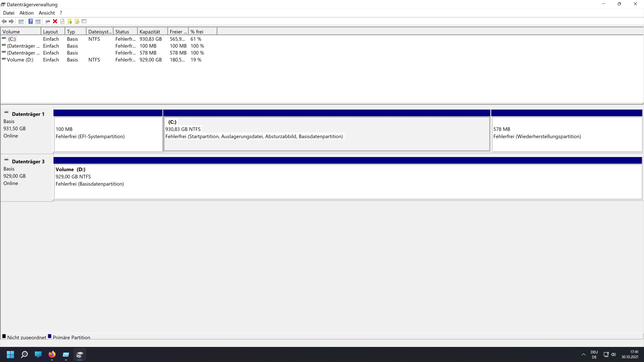Screen dimensions: 644x362
Task: Select the 578 MB Wiederherstellungspartition block
Action: pos(566,133)
